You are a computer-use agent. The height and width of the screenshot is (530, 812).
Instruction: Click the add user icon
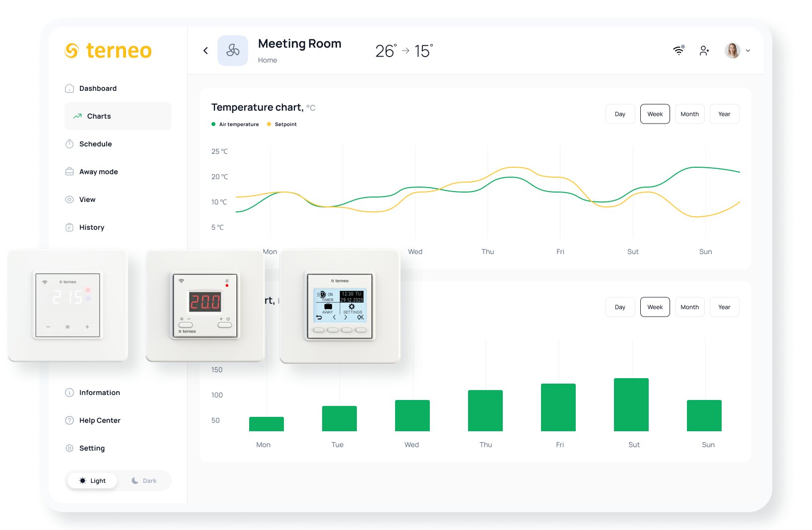pos(704,50)
